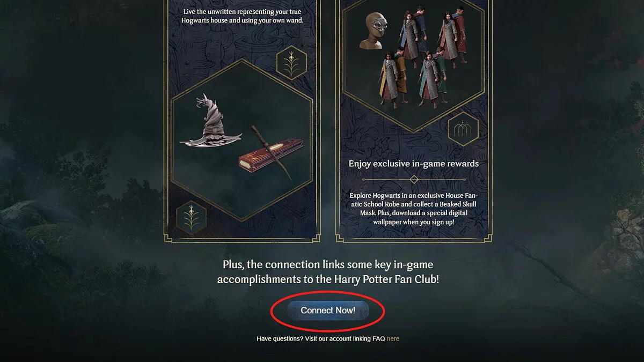Click the large hexagon frame around hat
Screen dimensions: 644x362
click(x=243, y=139)
